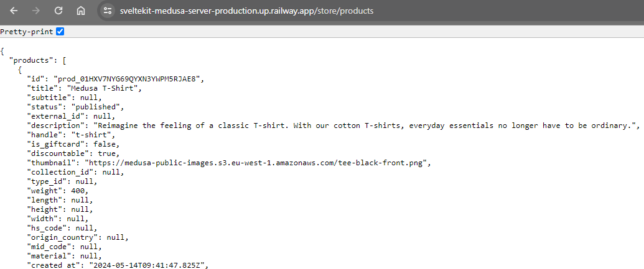Click the "length": null line
The width and height of the screenshot is (644, 269).
point(60,201)
